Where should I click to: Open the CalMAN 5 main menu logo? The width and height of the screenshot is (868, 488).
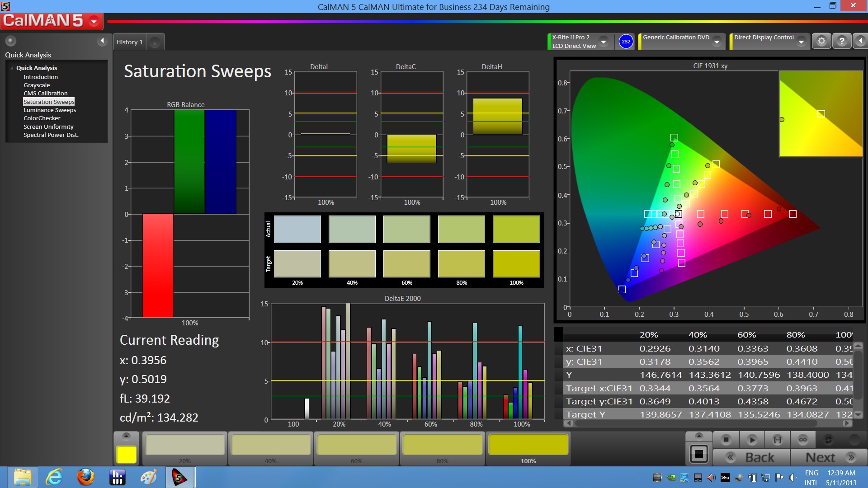click(51, 21)
